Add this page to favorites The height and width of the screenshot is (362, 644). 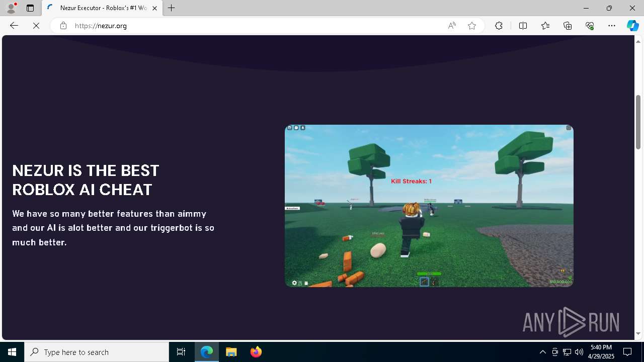[x=472, y=26]
